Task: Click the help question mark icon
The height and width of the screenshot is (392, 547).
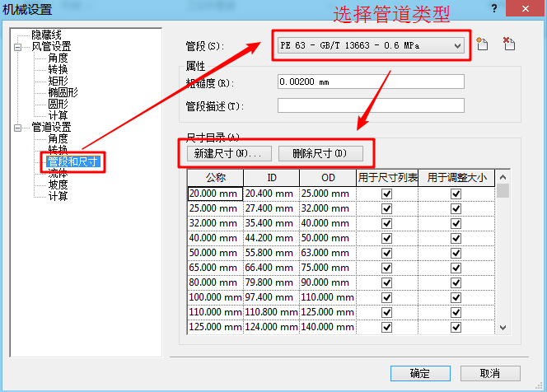Action: (x=494, y=8)
